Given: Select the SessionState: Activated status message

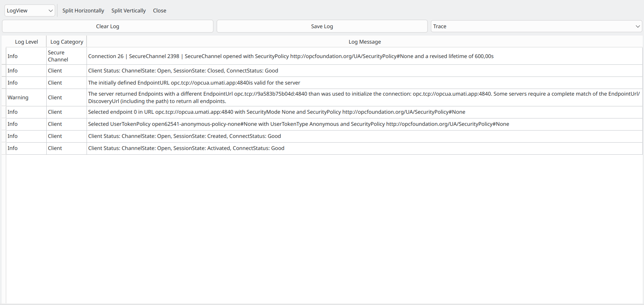Looking at the screenshot, I should (x=186, y=148).
